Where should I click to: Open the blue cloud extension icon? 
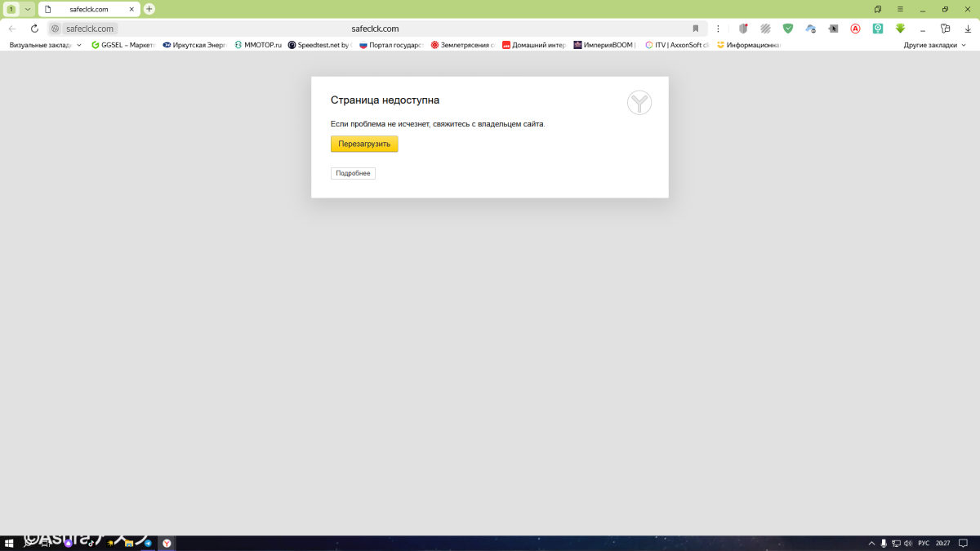(x=810, y=29)
